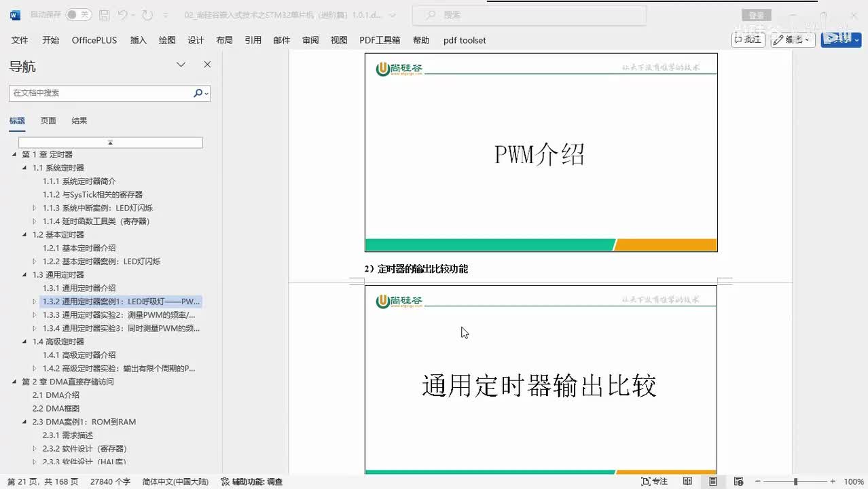Open the 视图 ribbon tab
The image size is (868, 489).
[x=339, y=40]
